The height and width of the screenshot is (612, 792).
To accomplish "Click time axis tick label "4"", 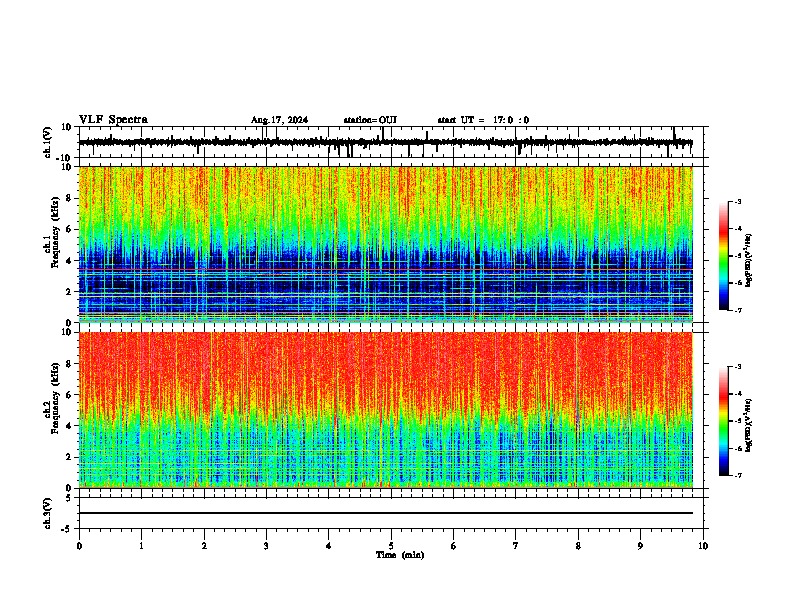I will coord(329,546).
